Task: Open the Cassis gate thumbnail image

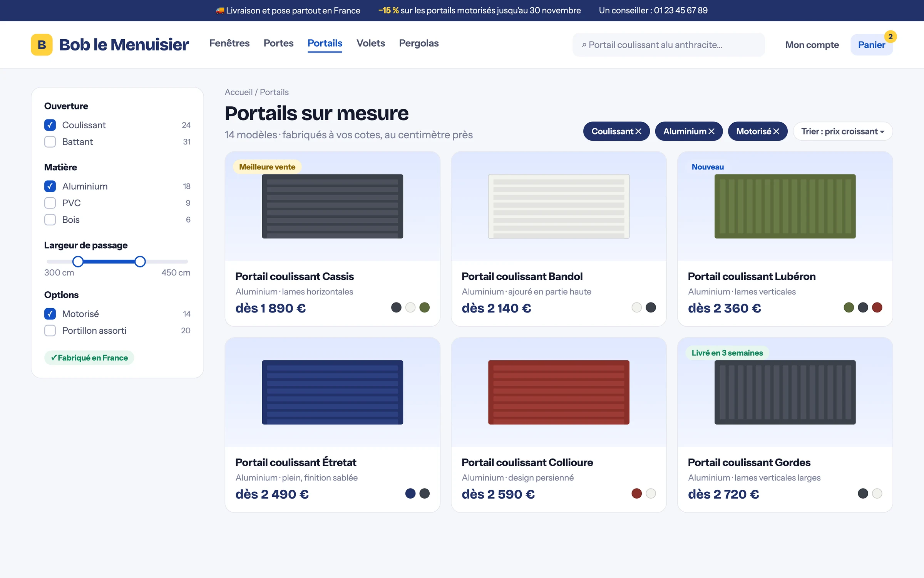Action: pos(333,206)
